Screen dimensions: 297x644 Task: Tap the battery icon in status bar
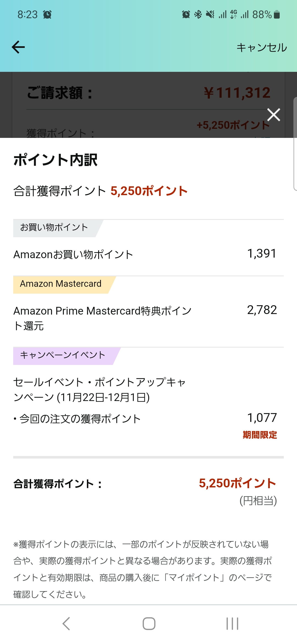(x=277, y=14)
